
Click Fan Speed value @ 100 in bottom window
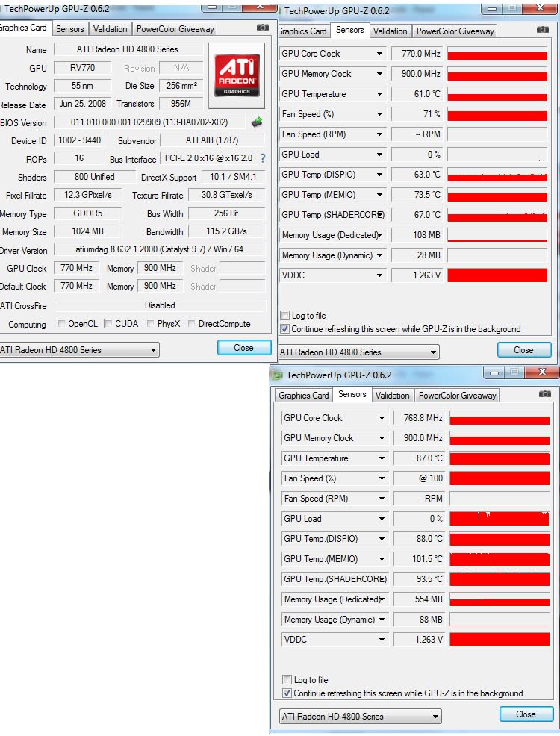(x=419, y=478)
